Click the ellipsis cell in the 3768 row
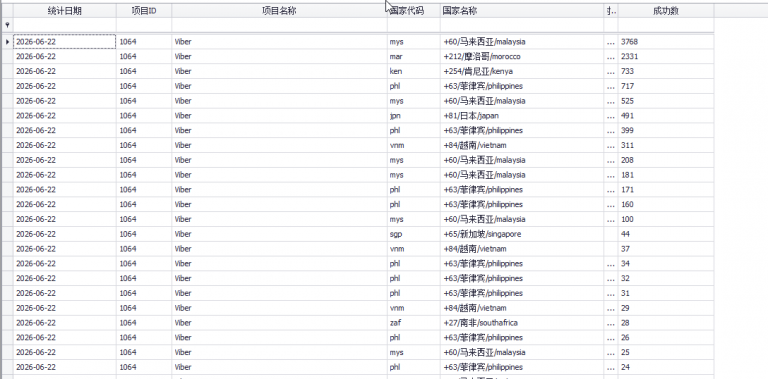 coord(611,42)
